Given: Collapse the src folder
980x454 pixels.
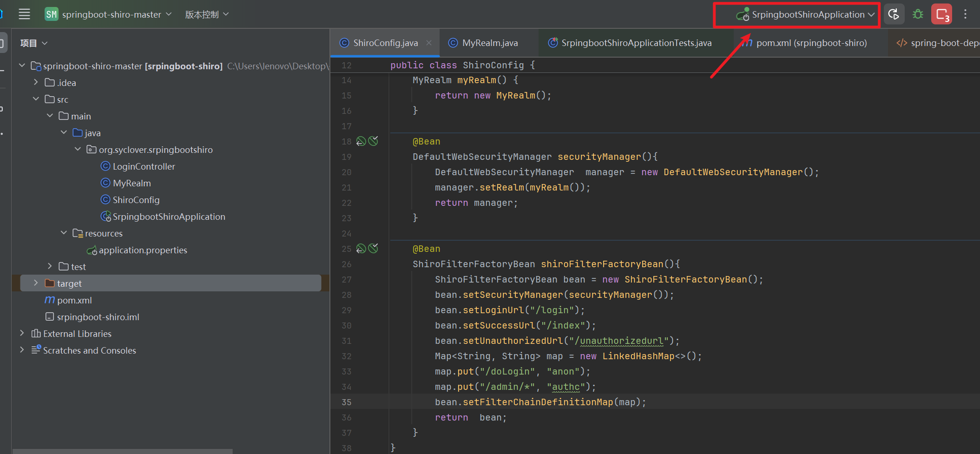Looking at the screenshot, I should click(36, 99).
